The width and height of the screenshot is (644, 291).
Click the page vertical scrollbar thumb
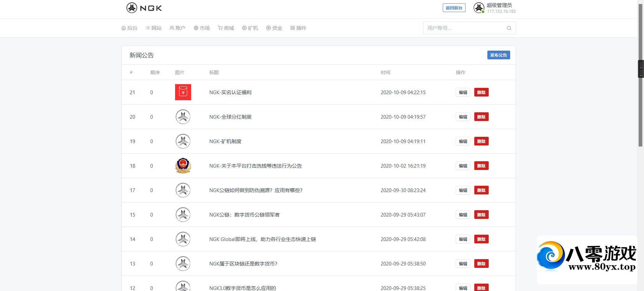tap(640, 75)
